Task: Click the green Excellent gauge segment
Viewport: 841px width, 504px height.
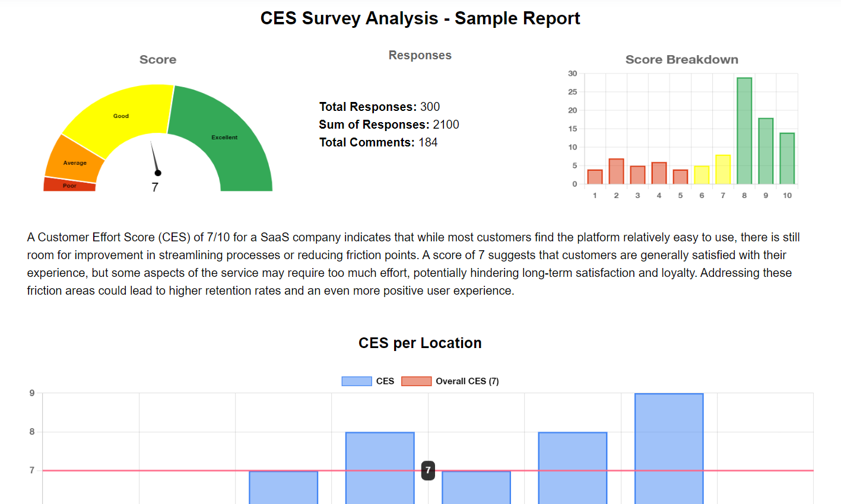Action: pyautogui.click(x=224, y=136)
